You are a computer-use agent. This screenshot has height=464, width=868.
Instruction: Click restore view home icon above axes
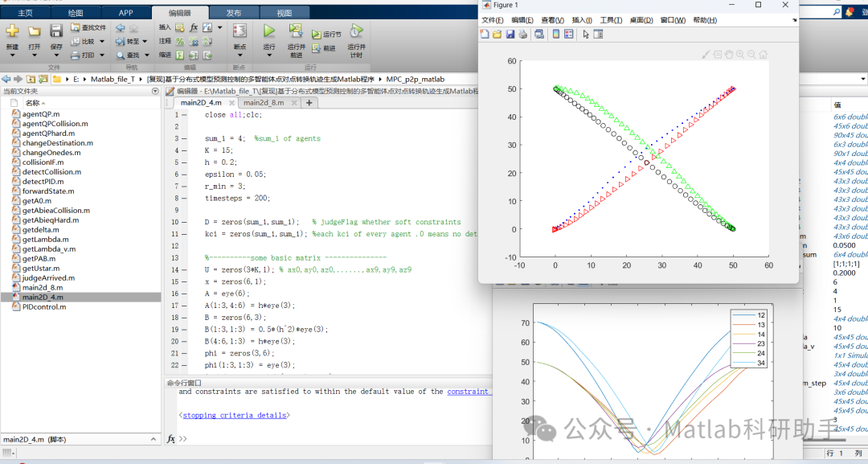(763, 54)
